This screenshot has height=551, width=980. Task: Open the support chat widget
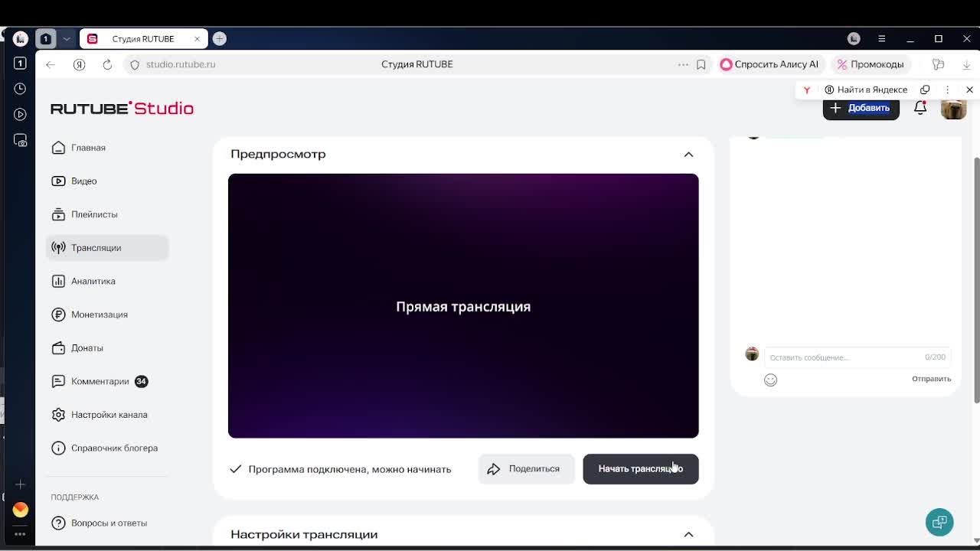[x=939, y=522]
